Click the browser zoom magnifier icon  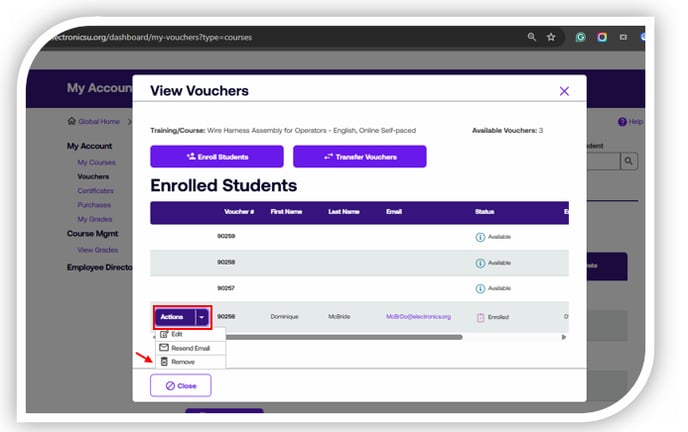click(532, 37)
